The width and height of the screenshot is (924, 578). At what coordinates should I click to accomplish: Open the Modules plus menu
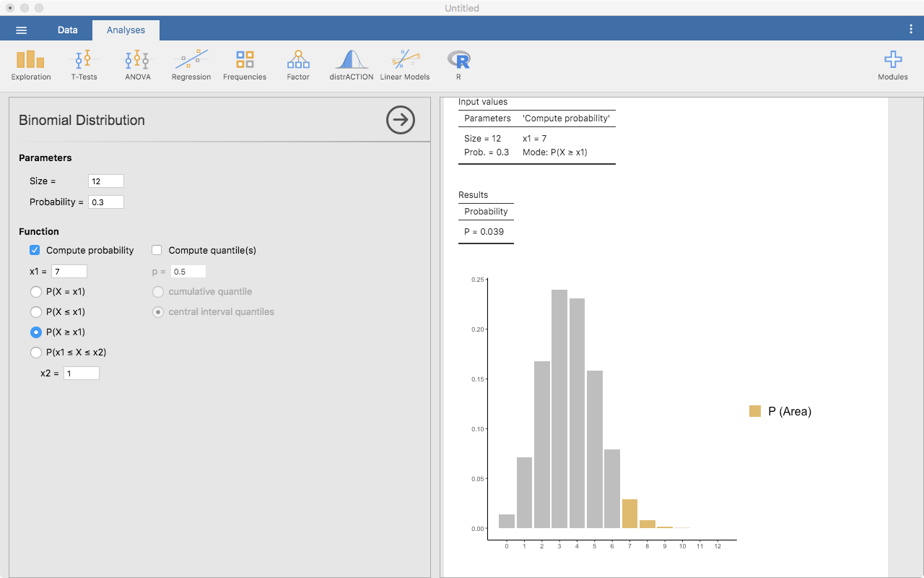(x=893, y=65)
